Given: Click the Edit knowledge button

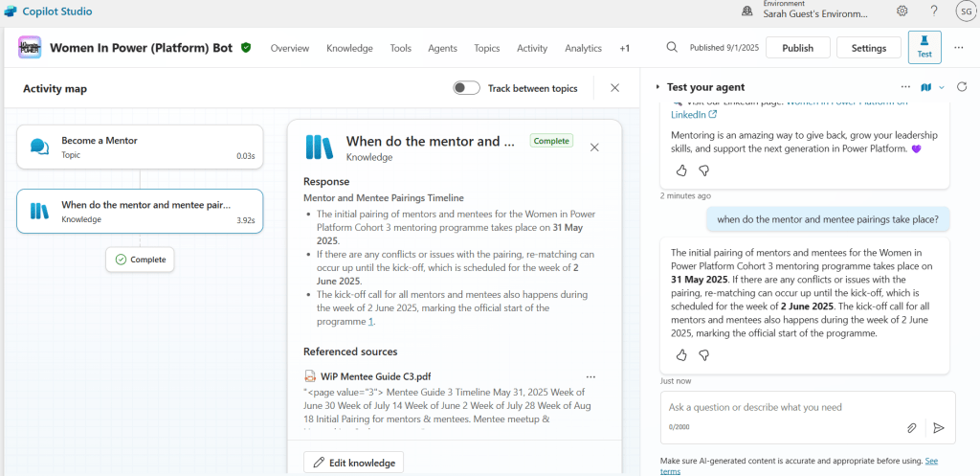Looking at the screenshot, I should coord(354,463).
